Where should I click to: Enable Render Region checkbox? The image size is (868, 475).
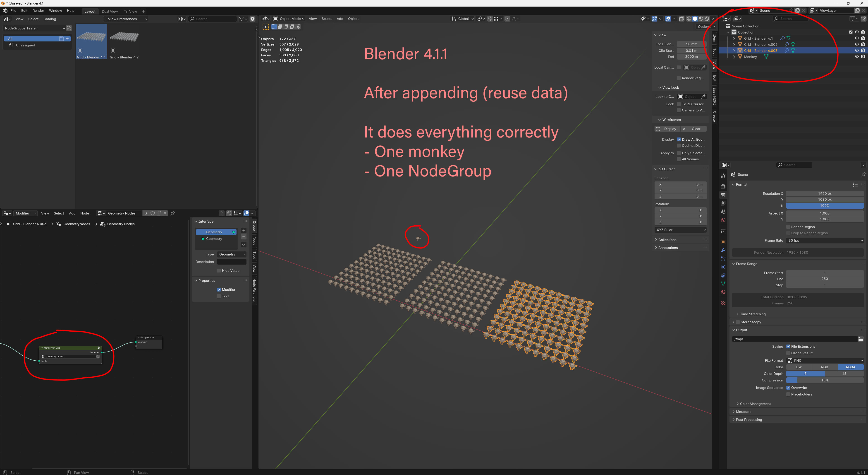click(x=789, y=227)
